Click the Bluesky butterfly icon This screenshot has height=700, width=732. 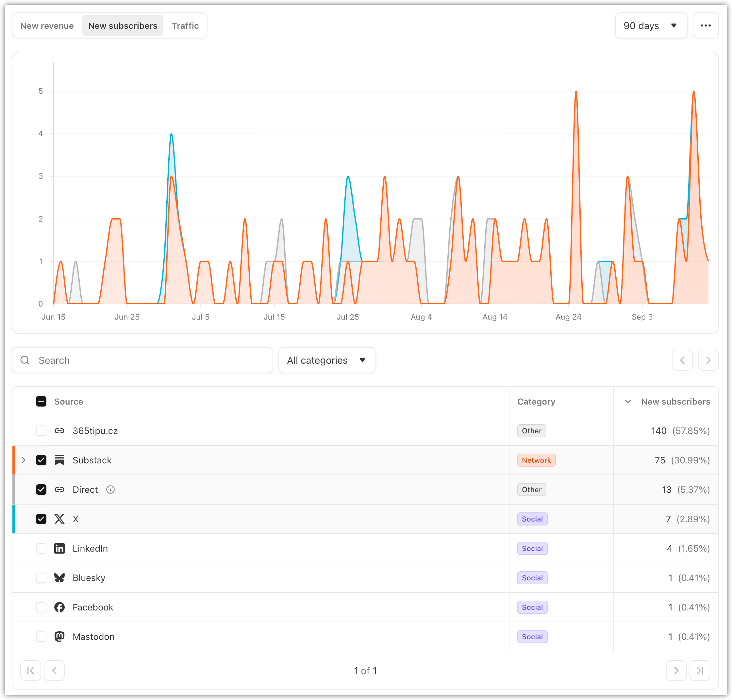tap(59, 577)
